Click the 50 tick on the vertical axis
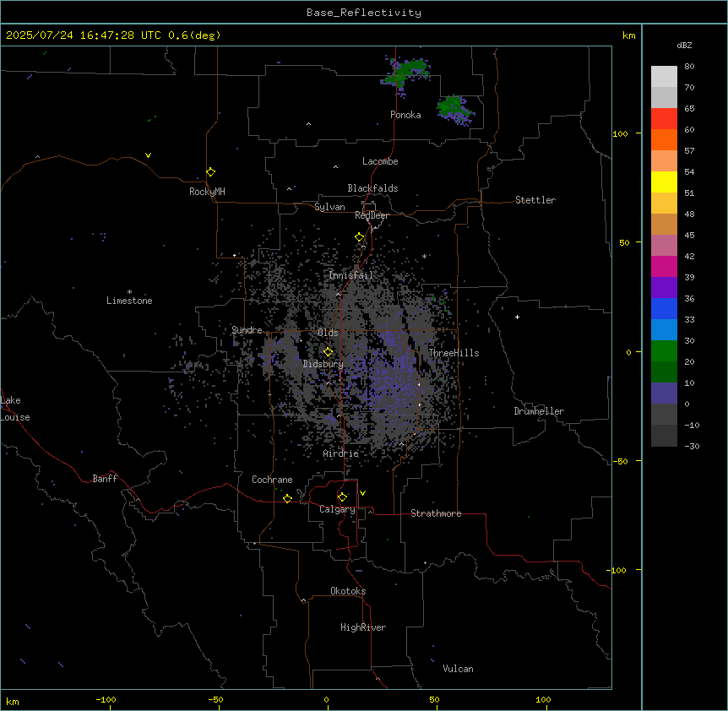The image size is (728, 711). tap(624, 242)
